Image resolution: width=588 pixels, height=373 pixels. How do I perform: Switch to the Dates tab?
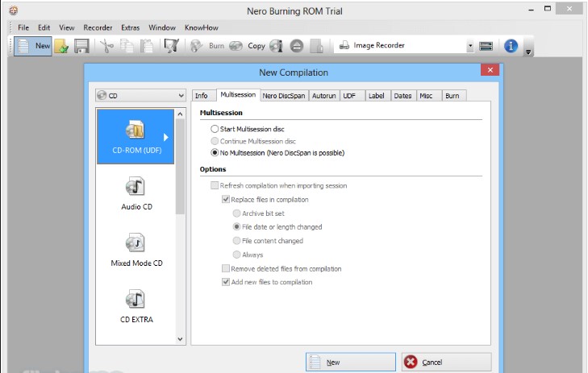coord(403,96)
